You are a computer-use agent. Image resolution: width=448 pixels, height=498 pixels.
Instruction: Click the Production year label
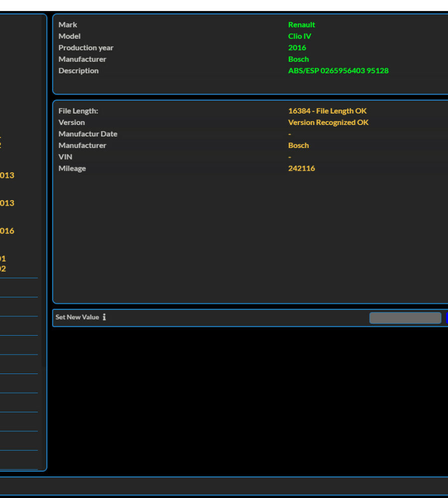[x=86, y=48]
